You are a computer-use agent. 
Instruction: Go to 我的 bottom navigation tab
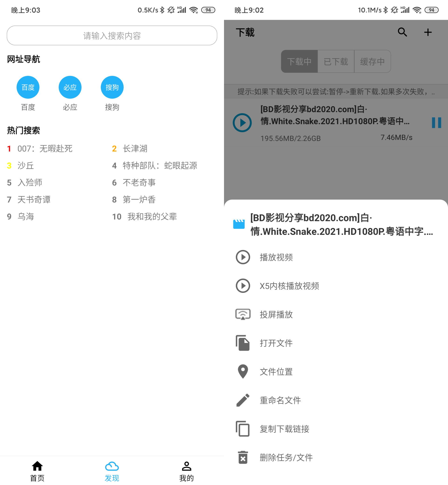click(186, 471)
